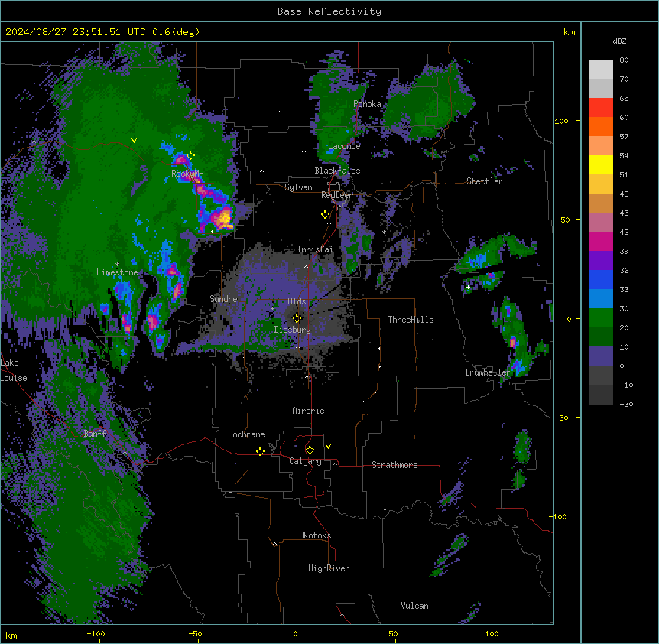Image resolution: width=659 pixels, height=644 pixels.
Task: Select the Strathmore label
Action: 394,465
